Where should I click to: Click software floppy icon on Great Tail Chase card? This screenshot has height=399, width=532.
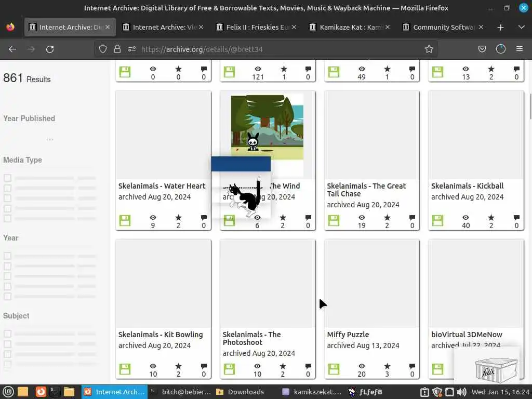click(x=334, y=220)
